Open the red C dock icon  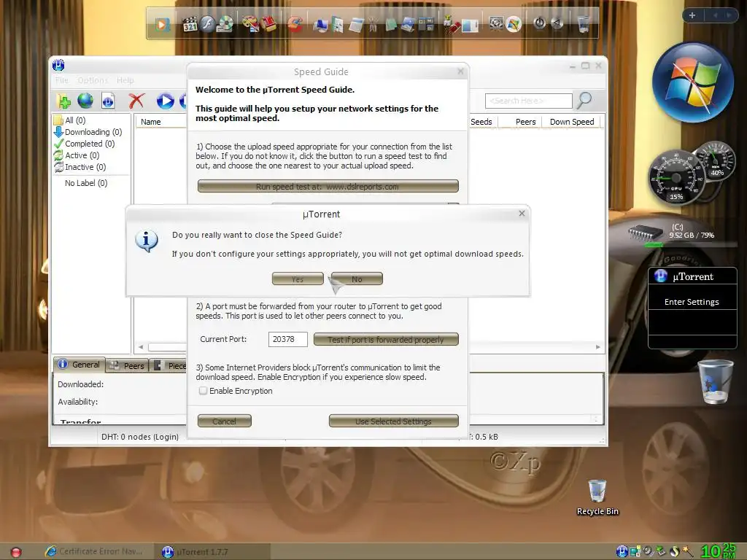(x=295, y=24)
